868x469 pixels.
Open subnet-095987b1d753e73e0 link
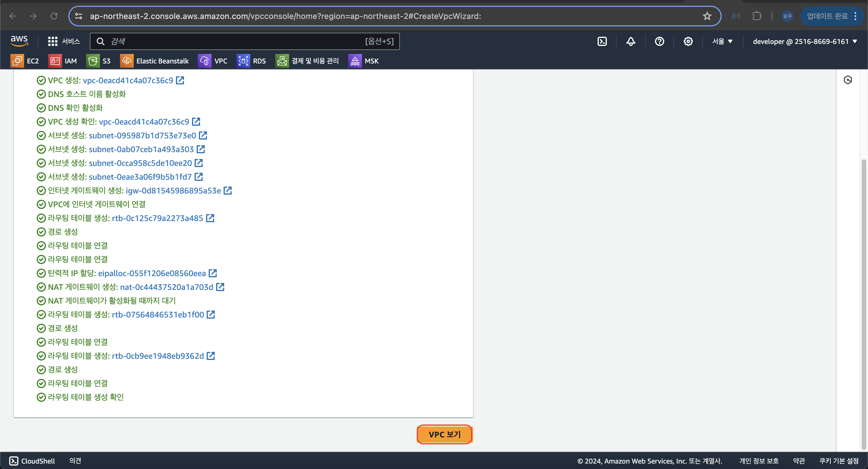[142, 135]
